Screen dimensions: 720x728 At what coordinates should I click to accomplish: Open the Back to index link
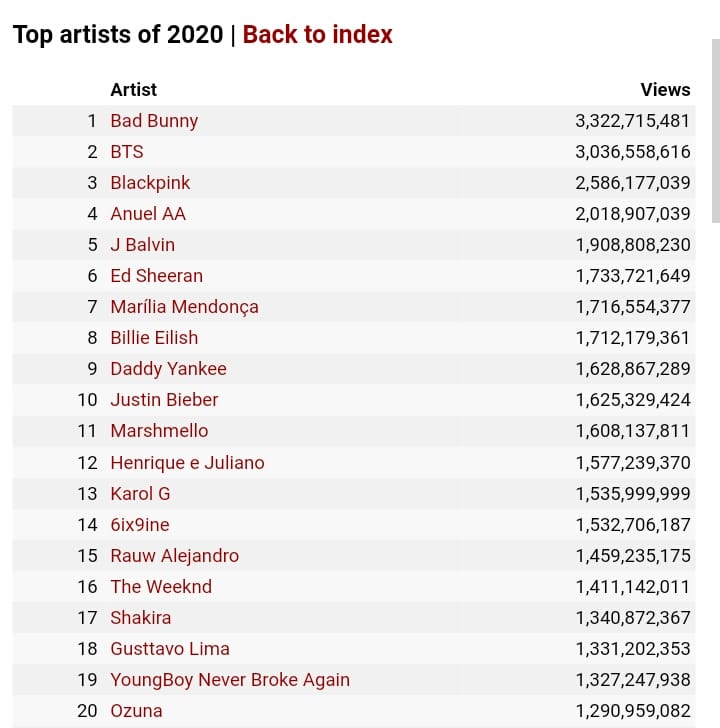(317, 34)
